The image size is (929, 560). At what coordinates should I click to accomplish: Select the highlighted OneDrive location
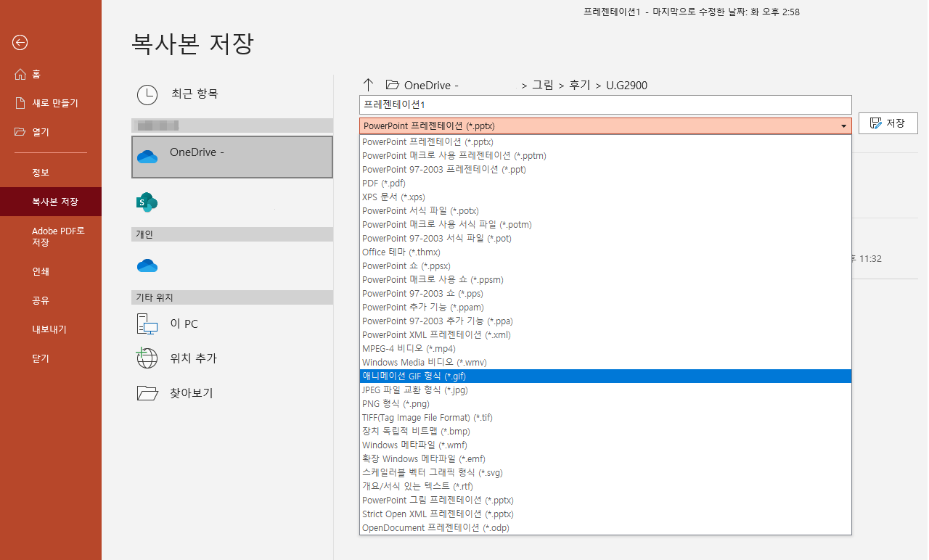232,157
